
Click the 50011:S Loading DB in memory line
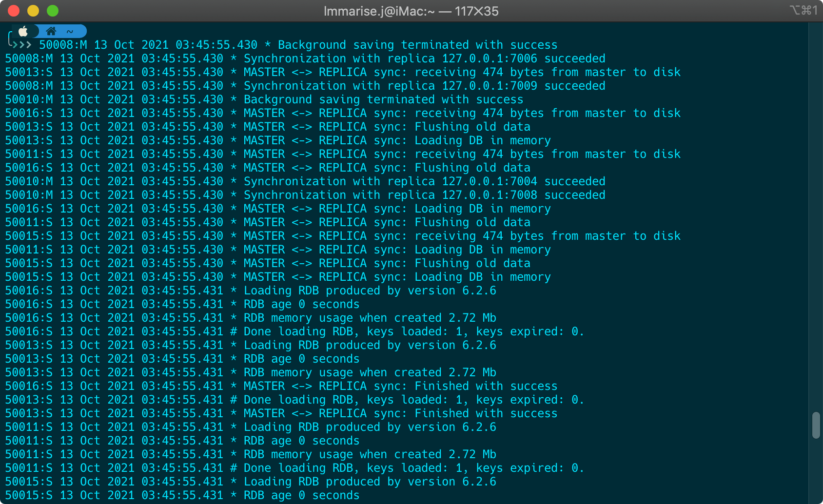click(278, 250)
